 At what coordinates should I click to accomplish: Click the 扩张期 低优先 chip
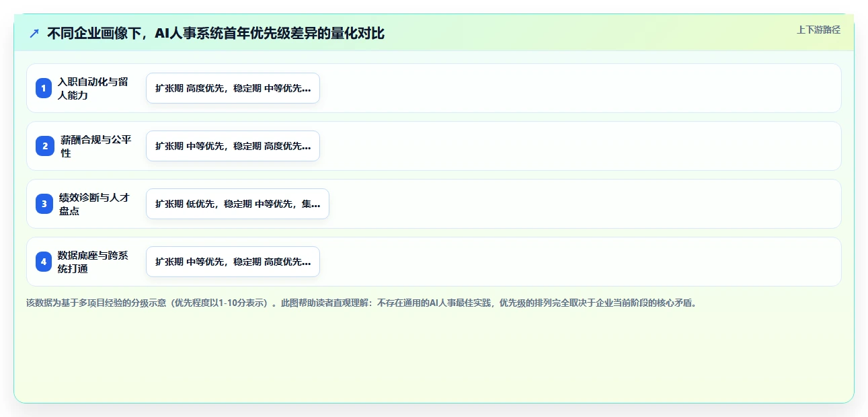237,204
